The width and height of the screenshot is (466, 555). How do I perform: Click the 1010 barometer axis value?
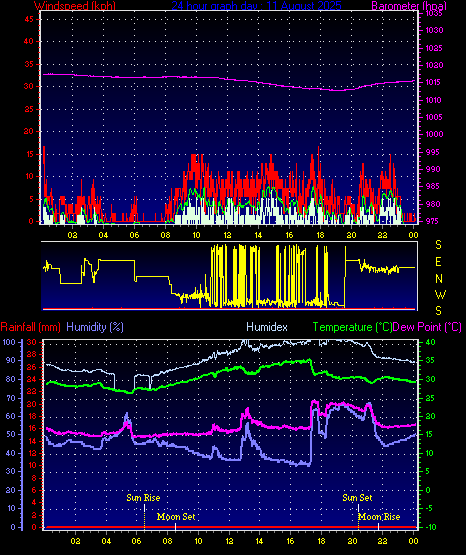(434, 100)
